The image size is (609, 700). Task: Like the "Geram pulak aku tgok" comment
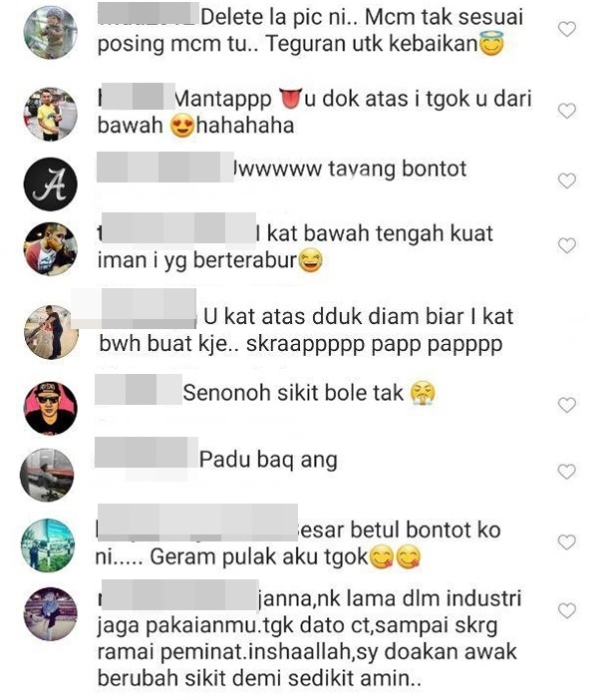(x=566, y=542)
